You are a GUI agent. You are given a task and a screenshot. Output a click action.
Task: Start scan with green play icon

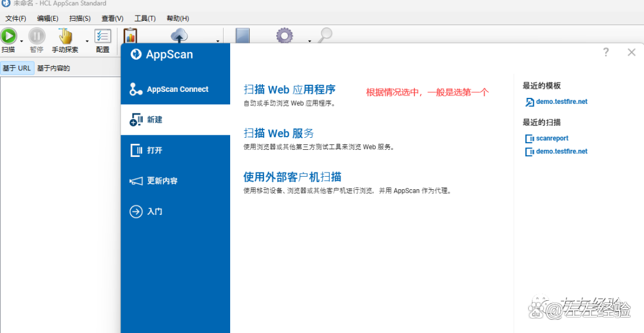pyautogui.click(x=8, y=36)
